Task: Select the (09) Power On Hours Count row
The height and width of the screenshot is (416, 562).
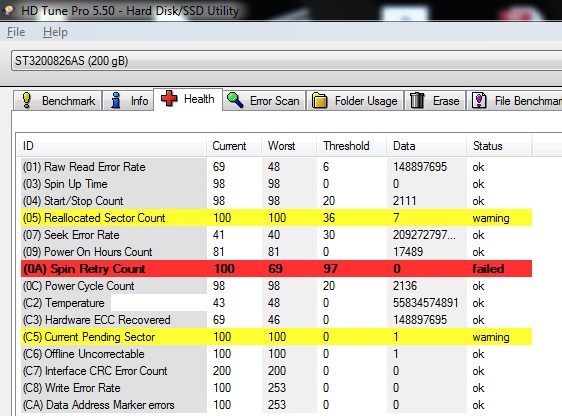Action: tap(276, 252)
